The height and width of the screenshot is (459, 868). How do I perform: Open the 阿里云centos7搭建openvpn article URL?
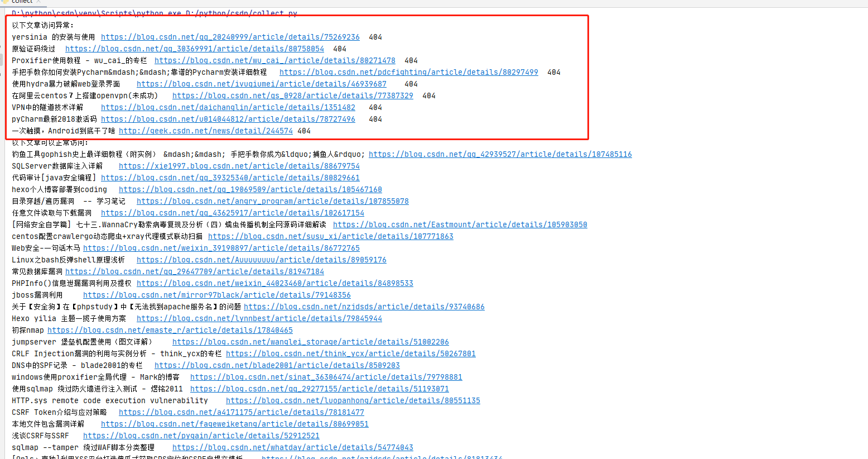(x=293, y=95)
